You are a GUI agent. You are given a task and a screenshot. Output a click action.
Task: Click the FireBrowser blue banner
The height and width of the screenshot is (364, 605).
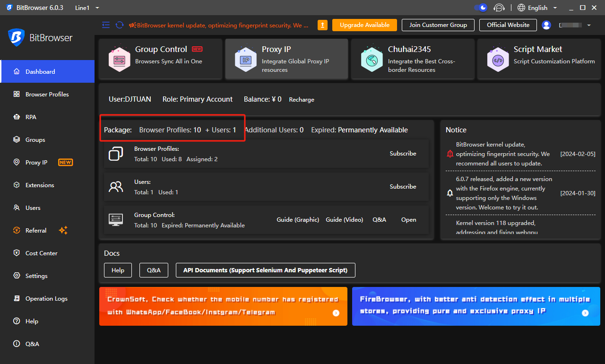476,306
